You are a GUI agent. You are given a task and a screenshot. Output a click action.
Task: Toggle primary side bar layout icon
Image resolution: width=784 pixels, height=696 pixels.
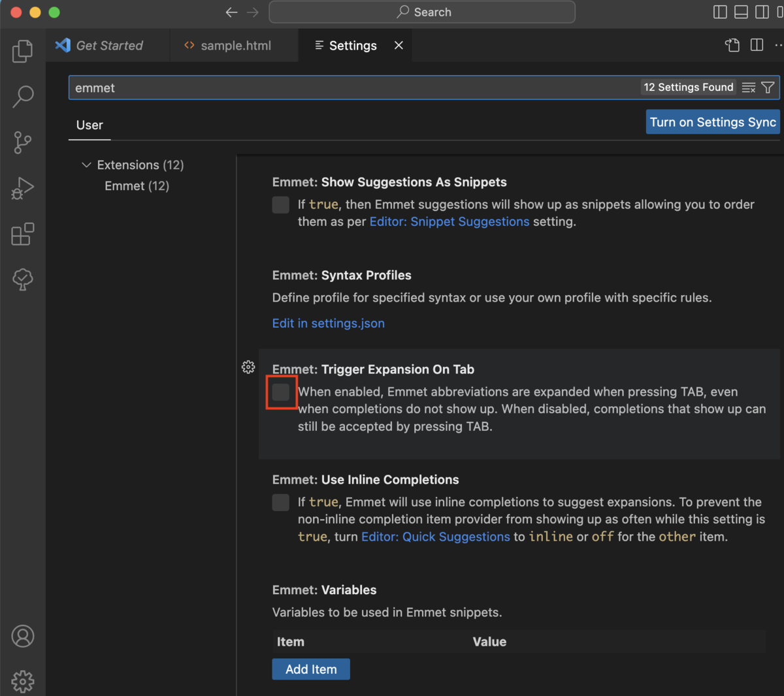click(720, 12)
